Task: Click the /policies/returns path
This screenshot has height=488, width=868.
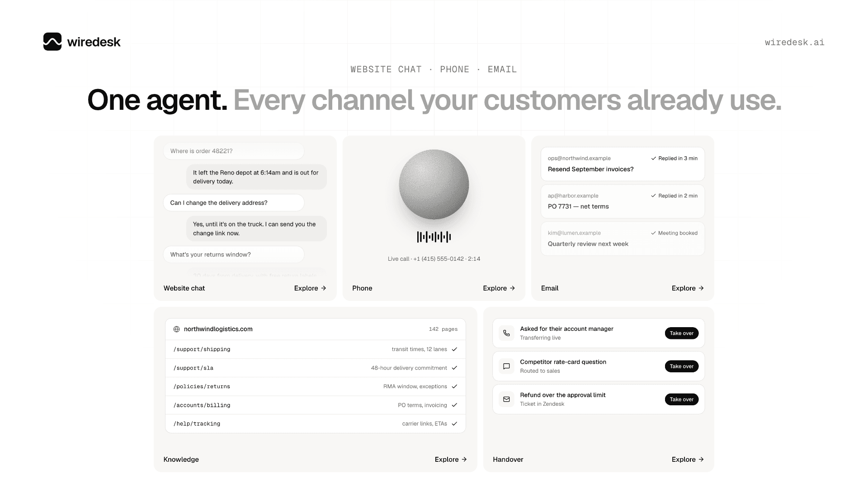Action: [202, 386]
